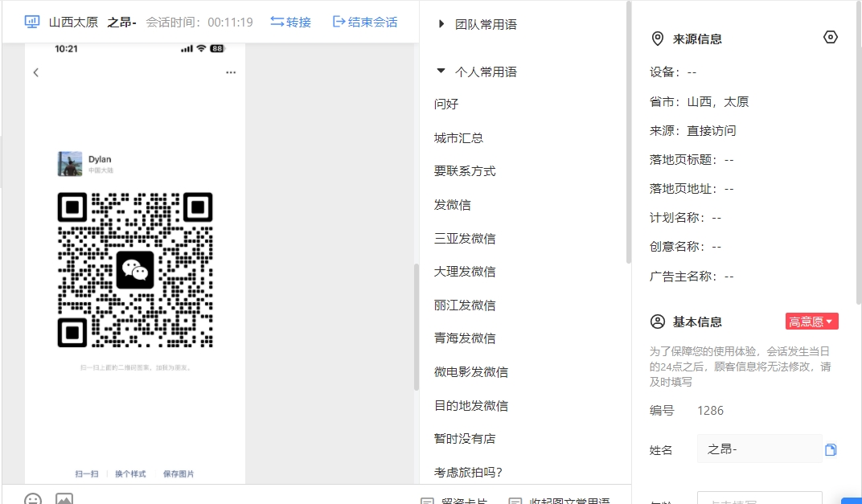
Task: Click the visitor monitor icon in chat header
Action: point(32,22)
